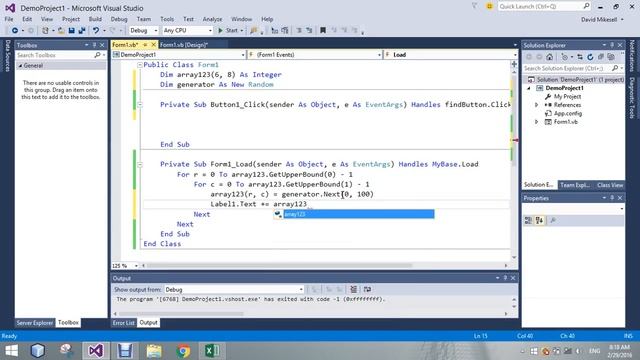Collapse the Form1_Load sub region
Screen dimensions: 640x360
140,164
